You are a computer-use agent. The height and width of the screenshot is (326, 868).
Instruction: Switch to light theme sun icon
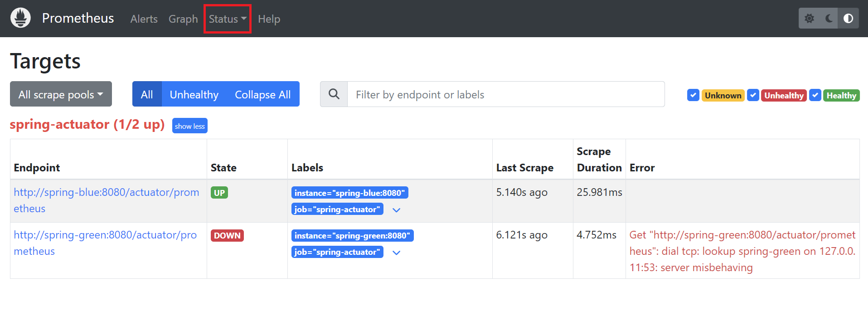coord(809,19)
